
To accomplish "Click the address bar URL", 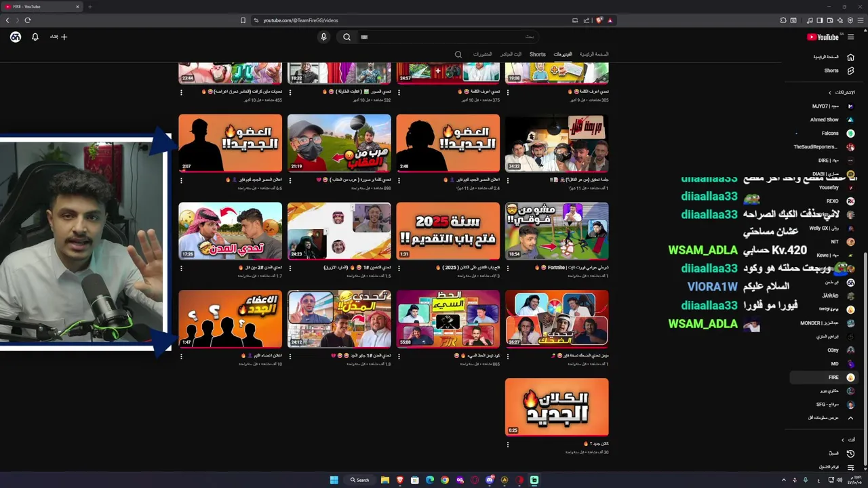I will pyautogui.click(x=300, y=20).
